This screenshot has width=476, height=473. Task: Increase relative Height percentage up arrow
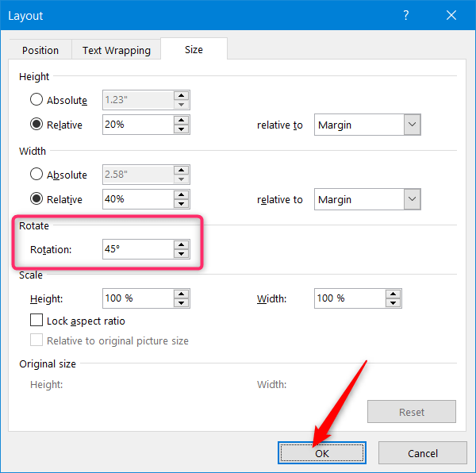pos(181,120)
